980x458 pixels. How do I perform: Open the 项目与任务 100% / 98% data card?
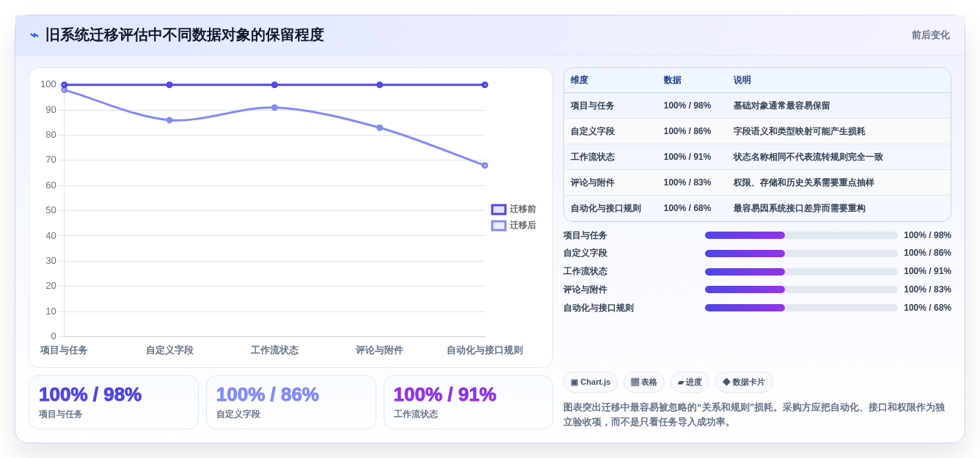[x=114, y=402]
